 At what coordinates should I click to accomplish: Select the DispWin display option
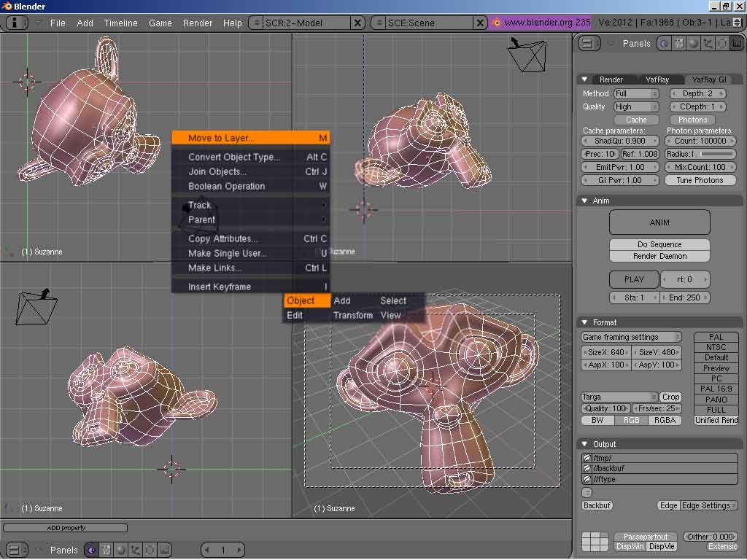[x=630, y=546]
